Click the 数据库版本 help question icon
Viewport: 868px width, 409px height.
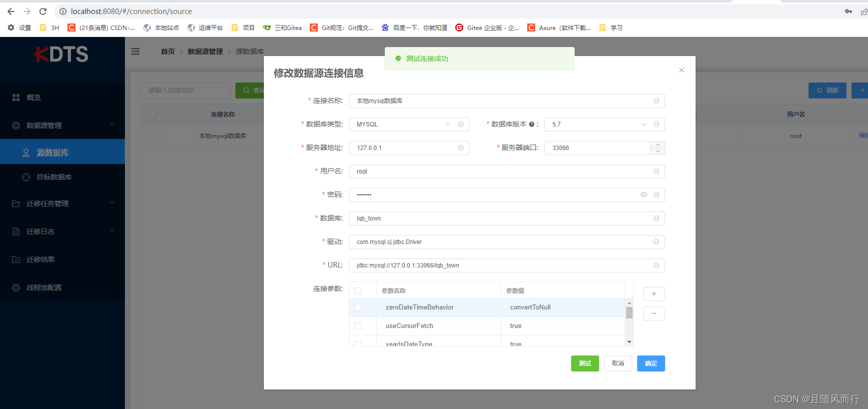coord(532,124)
